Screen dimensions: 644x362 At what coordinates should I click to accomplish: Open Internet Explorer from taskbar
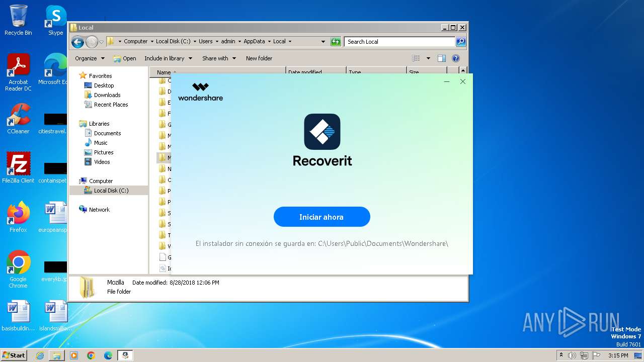tap(40, 355)
